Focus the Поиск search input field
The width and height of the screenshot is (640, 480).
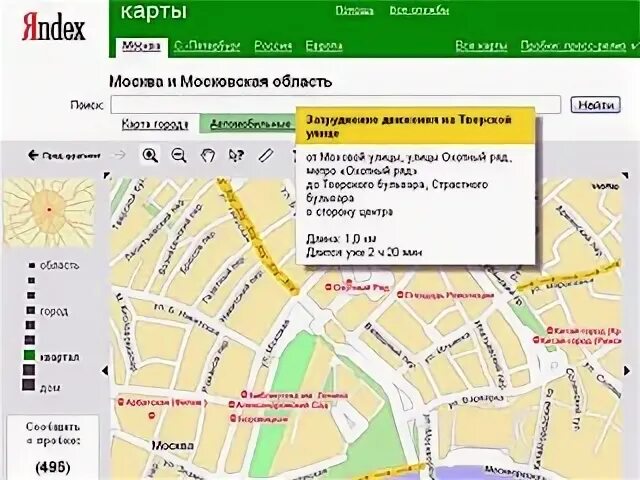(336, 105)
